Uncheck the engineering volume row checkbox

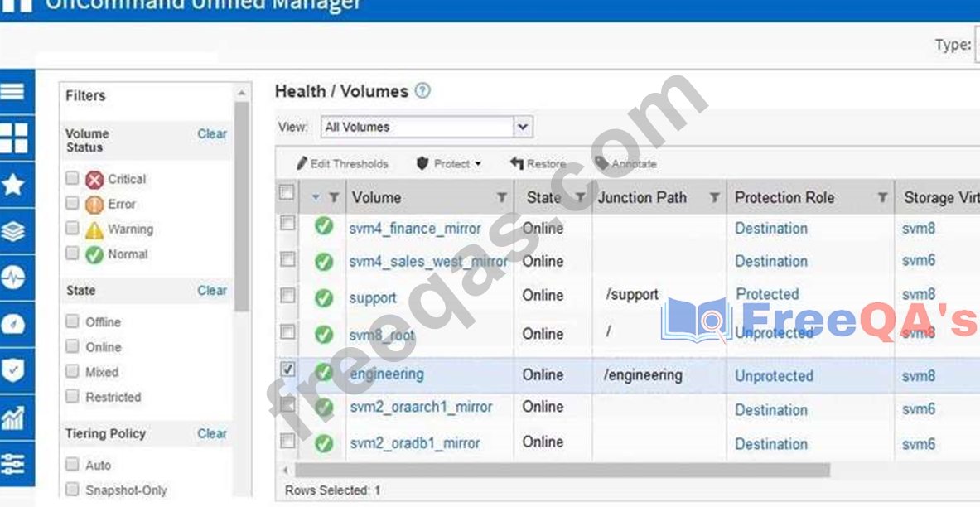tap(287, 369)
